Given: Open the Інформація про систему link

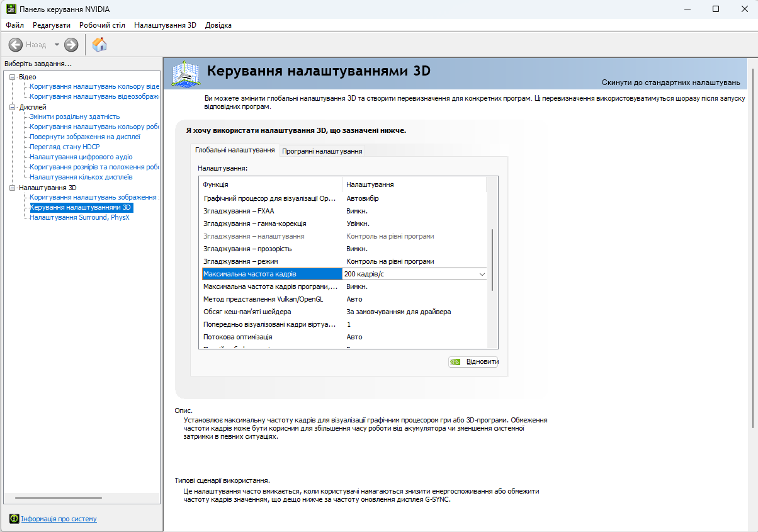Looking at the screenshot, I should [x=59, y=519].
